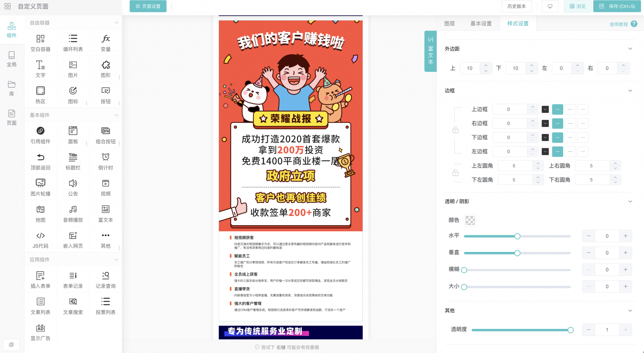The width and height of the screenshot is (644, 353).
Task: Insert the 音频播放 audio player component
Action: (73, 213)
